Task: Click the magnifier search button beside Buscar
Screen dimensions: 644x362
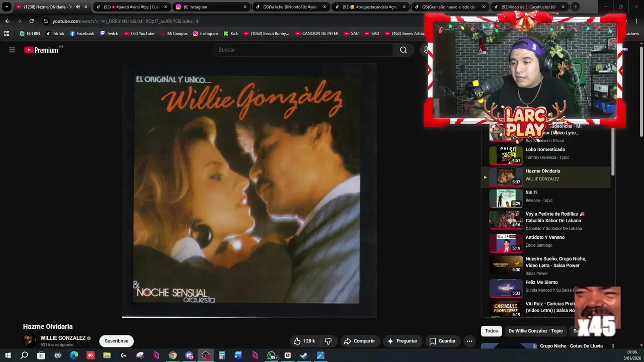Action: tap(404, 50)
